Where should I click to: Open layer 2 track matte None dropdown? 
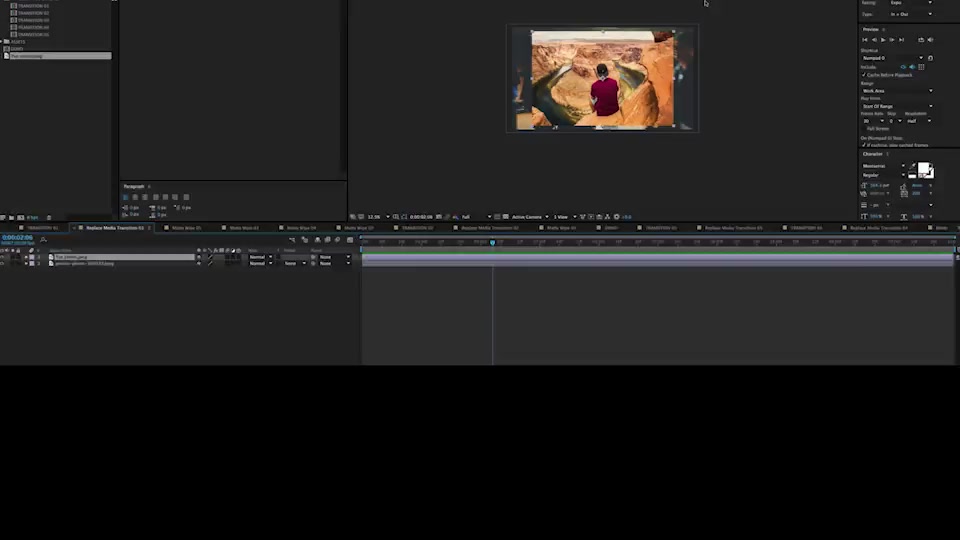click(x=294, y=263)
